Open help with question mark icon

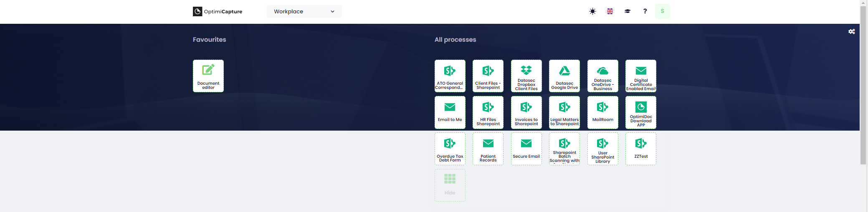[645, 11]
